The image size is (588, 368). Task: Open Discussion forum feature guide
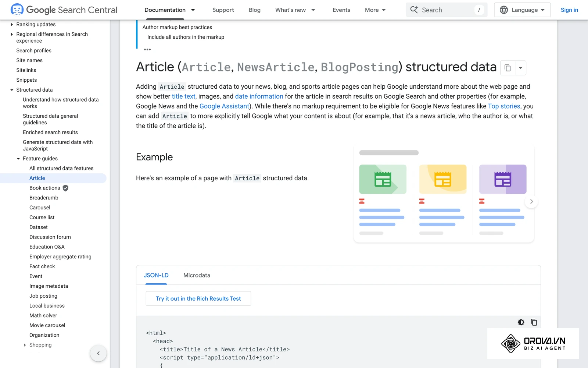pyautogui.click(x=50, y=237)
